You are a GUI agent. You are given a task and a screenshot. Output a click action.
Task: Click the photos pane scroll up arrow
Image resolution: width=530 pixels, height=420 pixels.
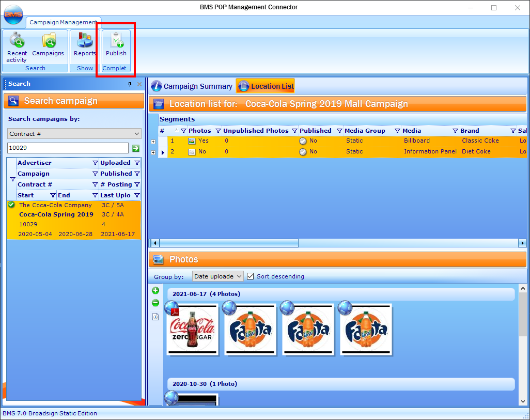(523, 288)
